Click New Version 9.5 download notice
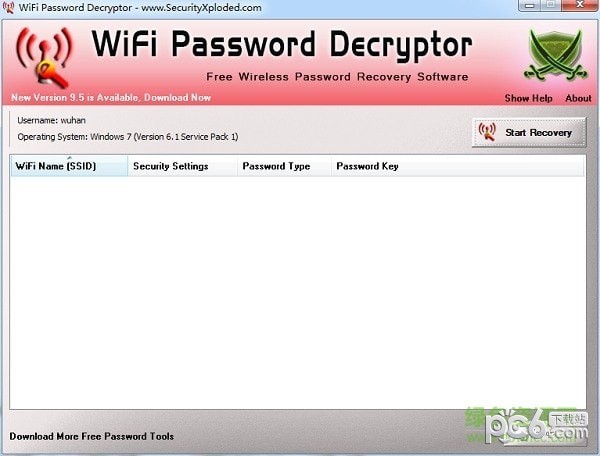 point(111,98)
